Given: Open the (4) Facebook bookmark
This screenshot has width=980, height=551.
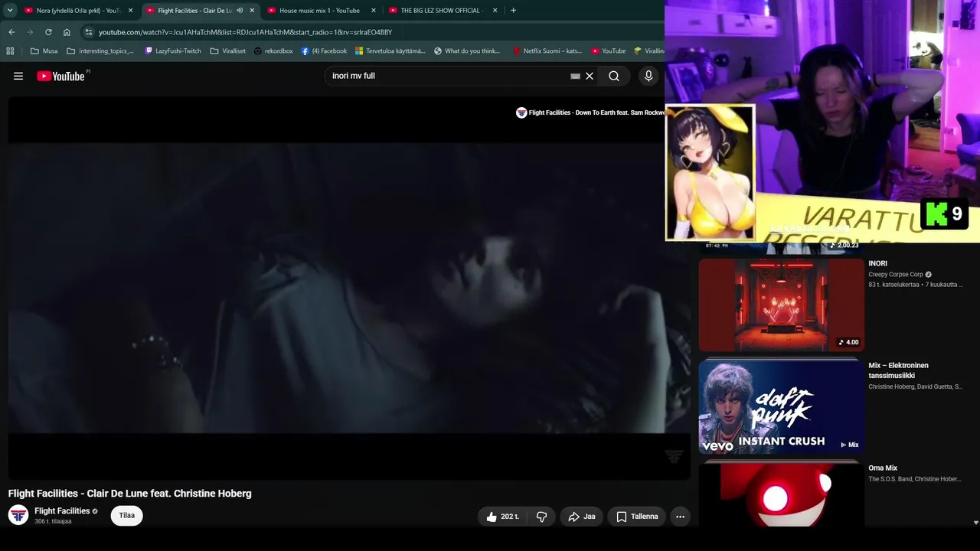Looking at the screenshot, I should pyautogui.click(x=324, y=51).
